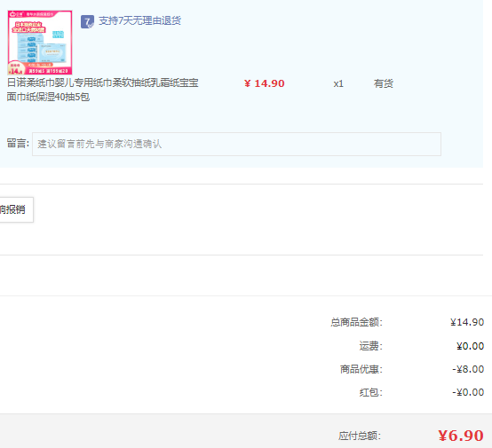
Task: Click the 报销 button
Action: coord(16,209)
